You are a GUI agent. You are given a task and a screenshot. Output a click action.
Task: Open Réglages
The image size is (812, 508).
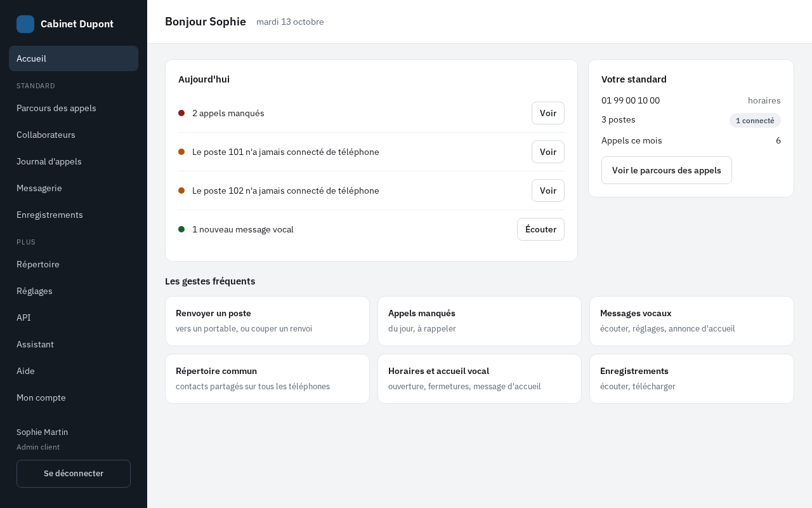(x=74, y=291)
